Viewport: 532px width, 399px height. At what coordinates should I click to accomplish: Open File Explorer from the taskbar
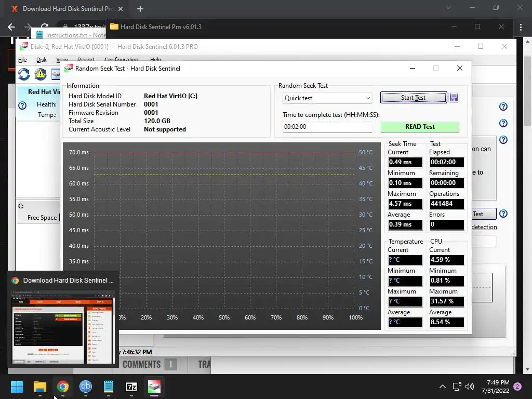[39, 387]
